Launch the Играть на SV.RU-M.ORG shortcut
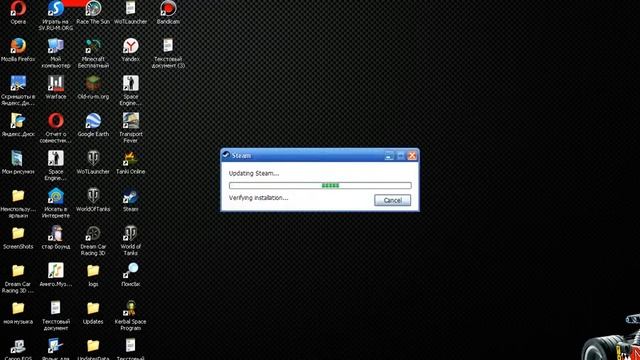640x360 pixels. 56,9
